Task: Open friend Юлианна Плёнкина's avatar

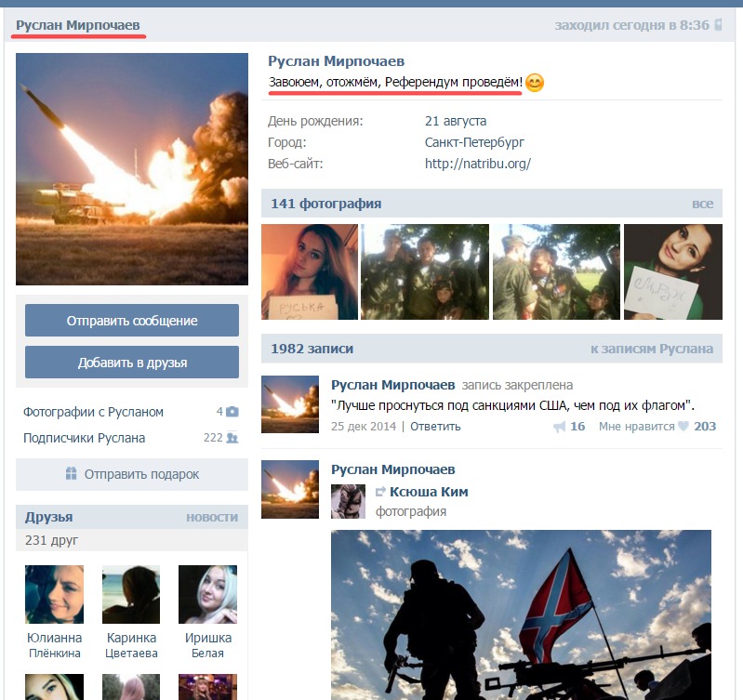Action: click(x=54, y=594)
